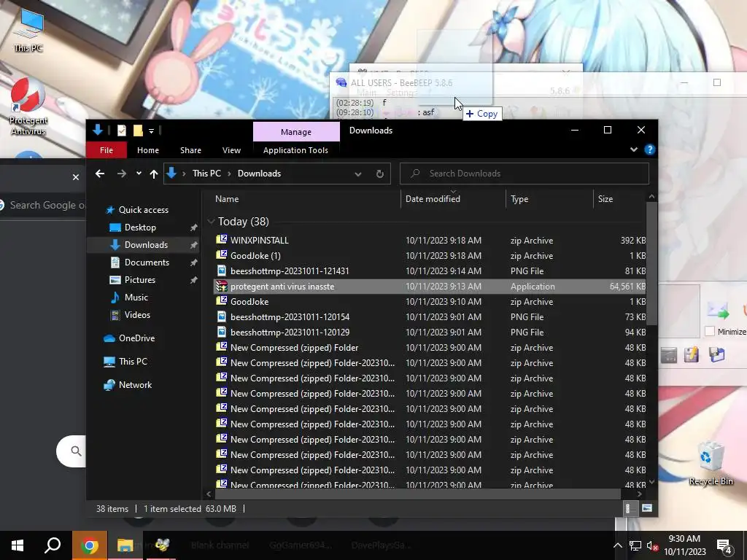Open Pictures in navigation pane

(x=139, y=280)
